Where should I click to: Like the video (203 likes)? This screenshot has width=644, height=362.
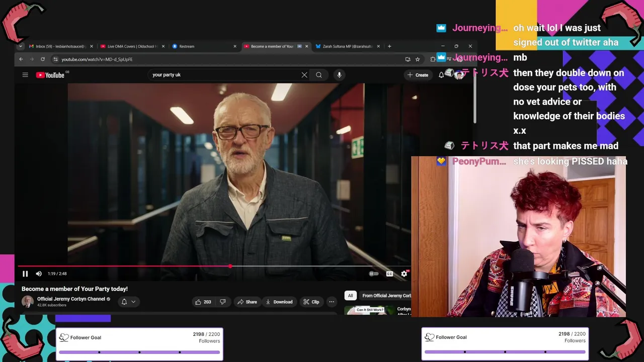[x=203, y=302]
